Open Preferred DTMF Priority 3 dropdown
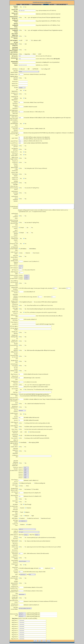 27,279
